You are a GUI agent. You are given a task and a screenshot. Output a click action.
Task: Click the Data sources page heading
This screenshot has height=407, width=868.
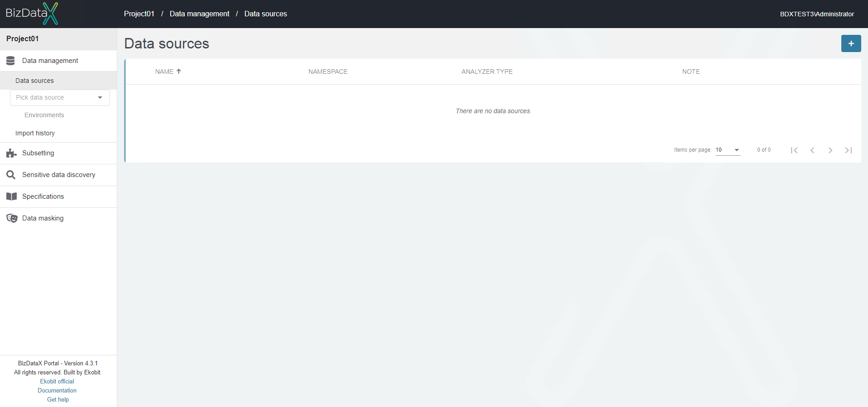click(167, 43)
